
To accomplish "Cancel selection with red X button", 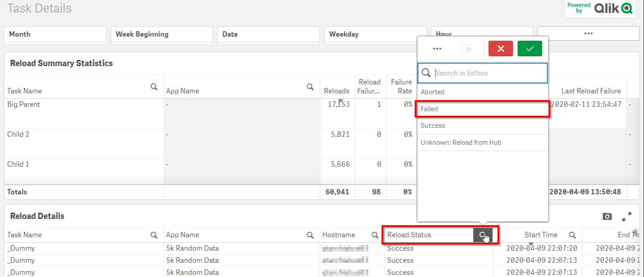I will pos(500,49).
